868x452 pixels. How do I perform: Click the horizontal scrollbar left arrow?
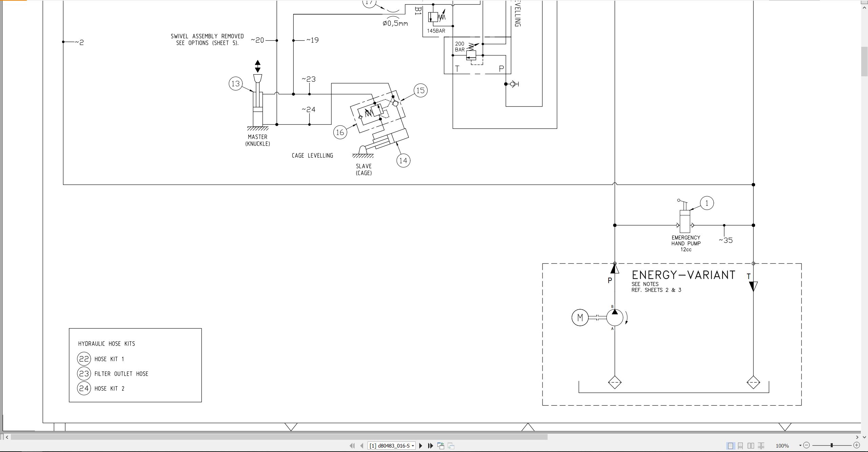click(7, 437)
